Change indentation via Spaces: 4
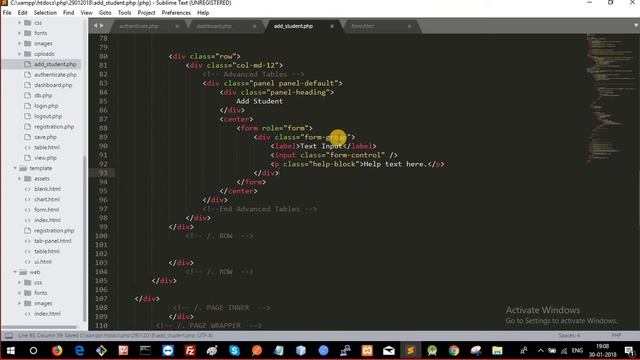Image resolution: width=640 pixels, height=360 pixels. click(x=569, y=336)
